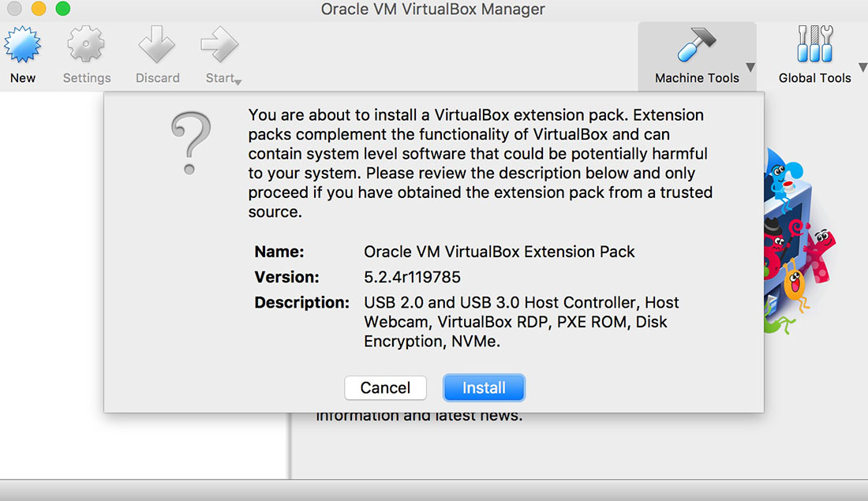868x501 pixels.
Task: Click the New virtual machine starburst icon
Action: coord(22,44)
